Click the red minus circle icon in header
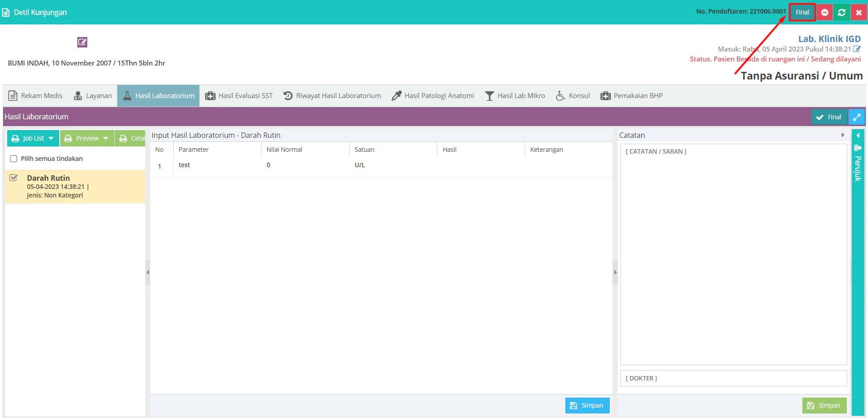Viewport: 868px width, 418px height. point(825,12)
